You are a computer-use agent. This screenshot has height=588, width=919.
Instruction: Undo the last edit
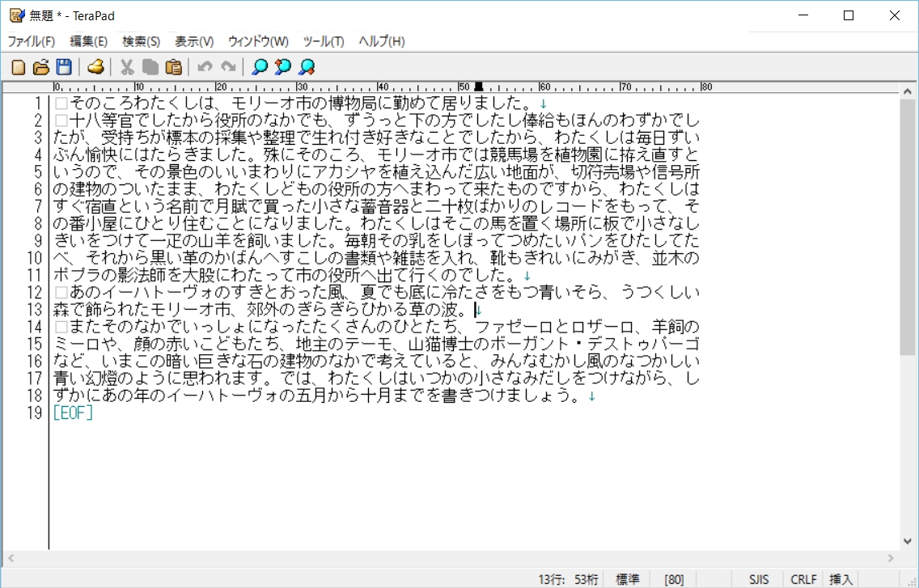(x=204, y=67)
